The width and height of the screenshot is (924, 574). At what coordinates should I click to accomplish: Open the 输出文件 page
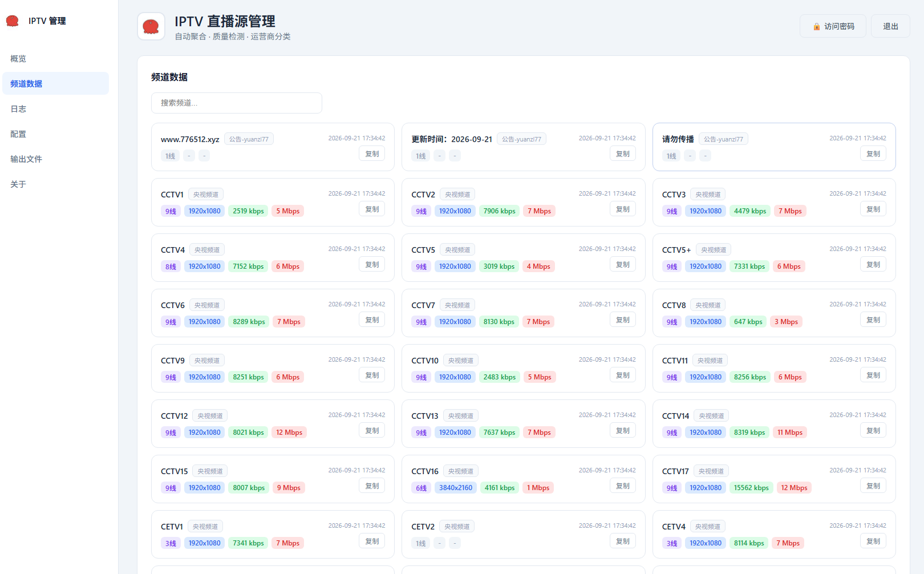(55, 159)
